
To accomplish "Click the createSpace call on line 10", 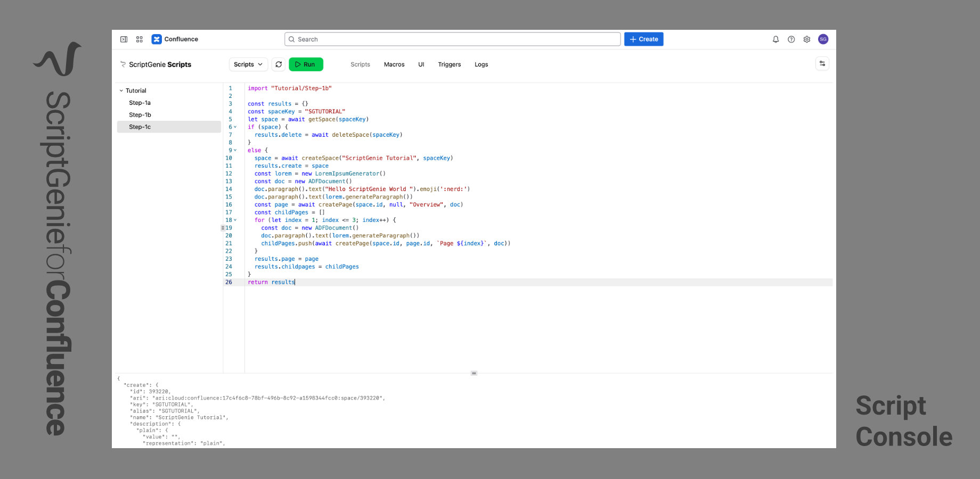I will (x=378, y=158).
